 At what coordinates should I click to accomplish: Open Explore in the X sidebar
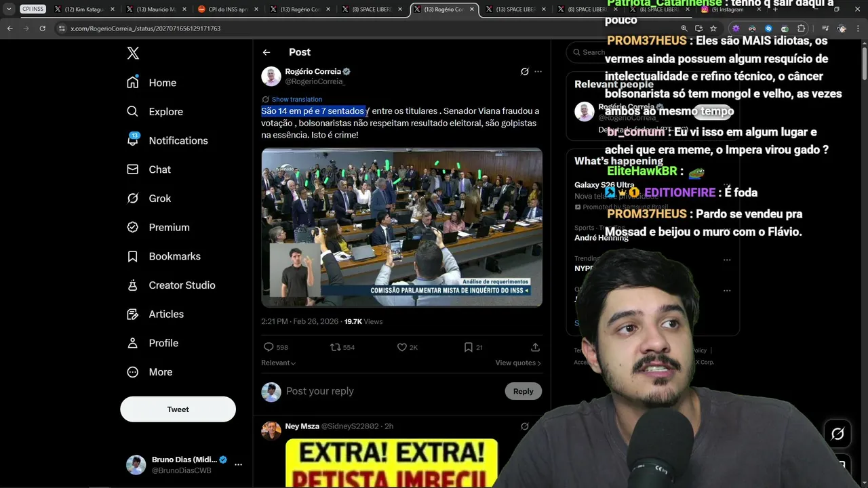[155, 112]
